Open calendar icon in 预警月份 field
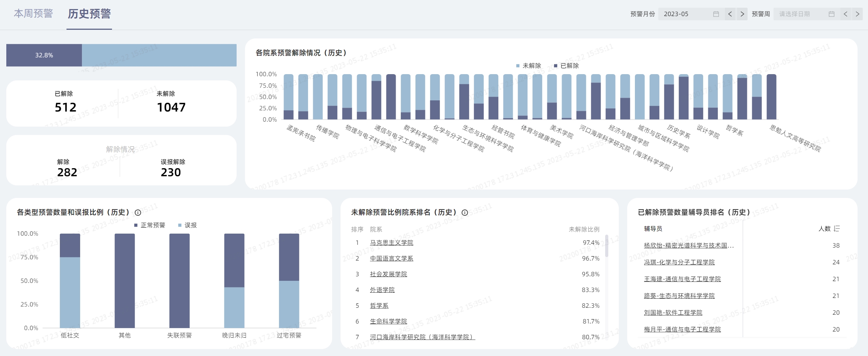The width and height of the screenshot is (868, 356). (x=716, y=14)
